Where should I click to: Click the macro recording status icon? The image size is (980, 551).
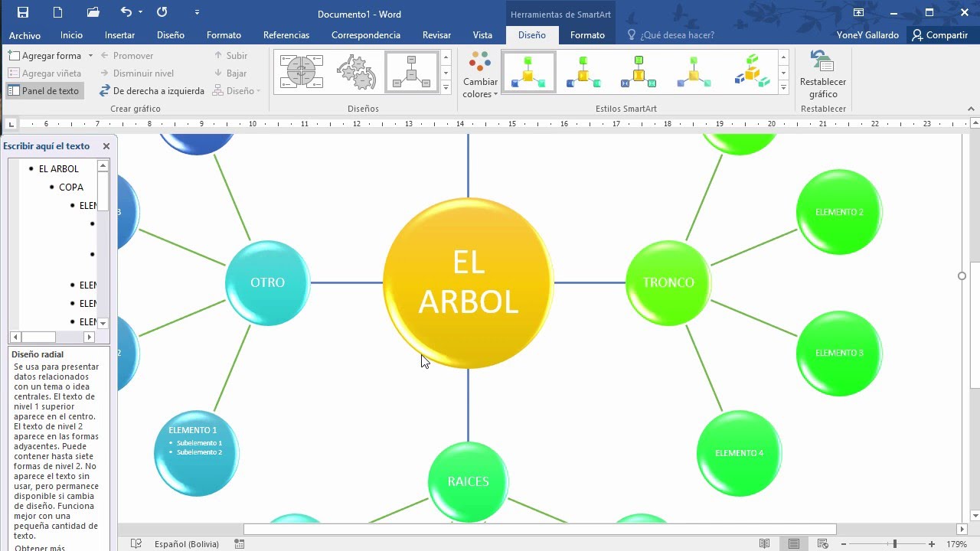240,544
